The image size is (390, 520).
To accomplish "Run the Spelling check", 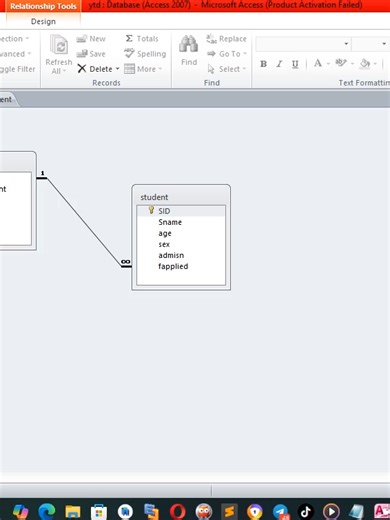I will point(145,54).
